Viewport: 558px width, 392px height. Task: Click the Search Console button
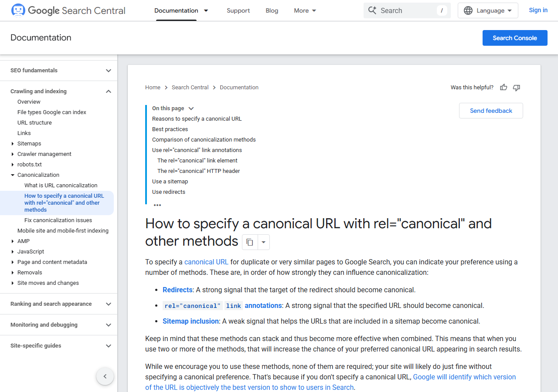click(515, 38)
